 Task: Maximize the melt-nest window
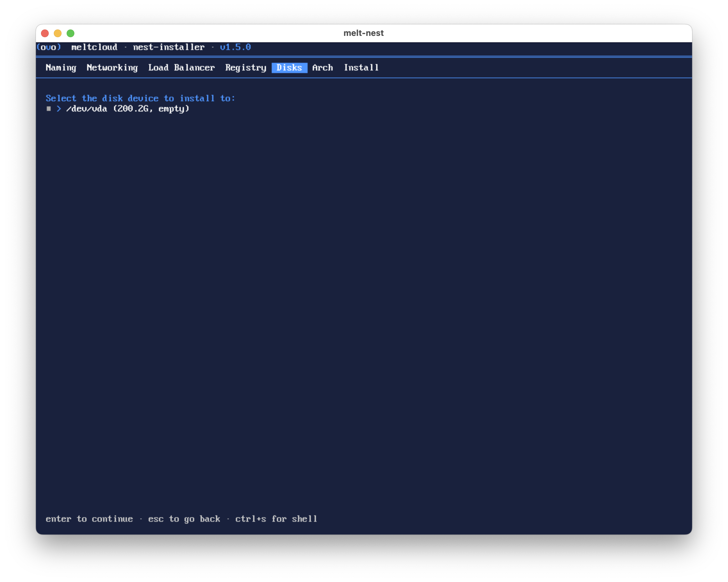click(x=70, y=33)
